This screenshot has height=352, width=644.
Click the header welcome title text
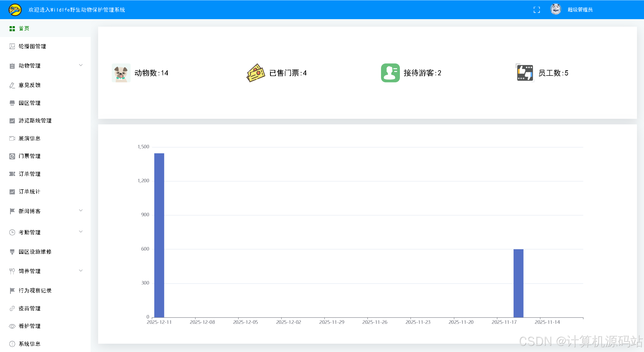[77, 10]
